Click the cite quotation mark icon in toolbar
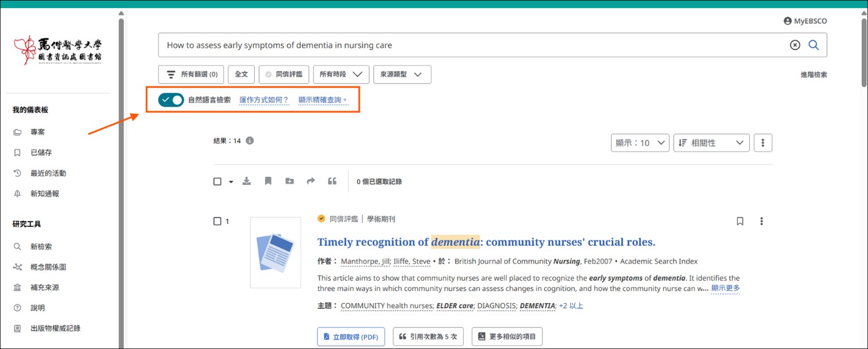The height and width of the screenshot is (349, 868). [332, 181]
